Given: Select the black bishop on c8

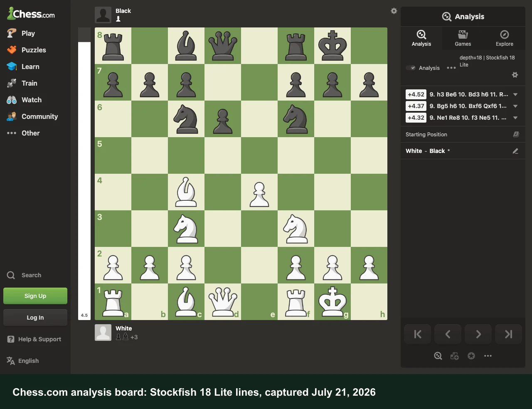Looking at the screenshot, I should tap(186, 46).
